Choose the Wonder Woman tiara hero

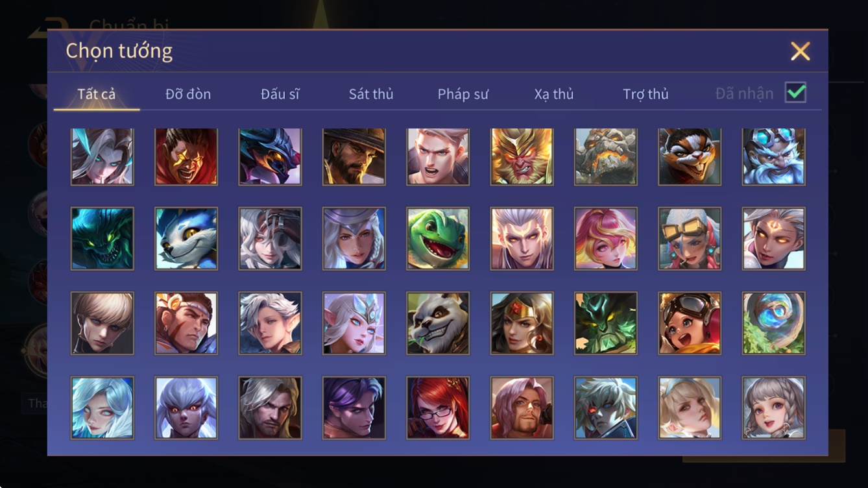point(522,323)
